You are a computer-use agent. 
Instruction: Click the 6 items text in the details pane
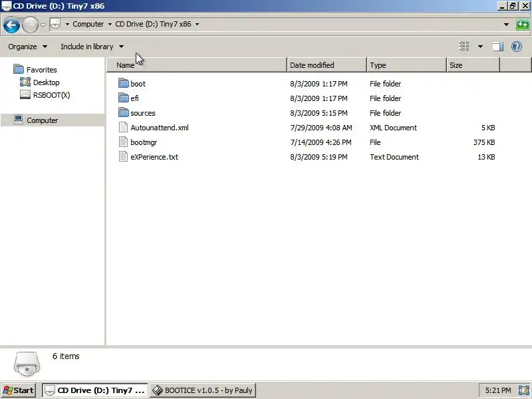click(x=66, y=356)
